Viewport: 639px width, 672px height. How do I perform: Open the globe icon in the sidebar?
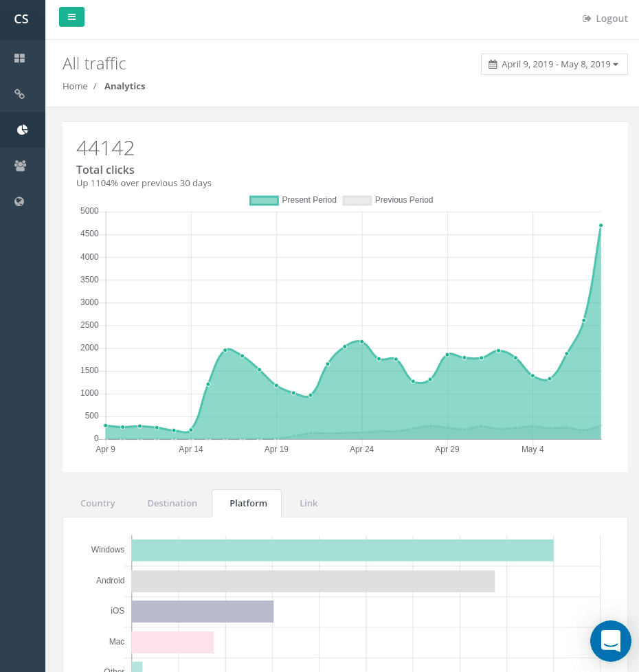[x=19, y=201]
